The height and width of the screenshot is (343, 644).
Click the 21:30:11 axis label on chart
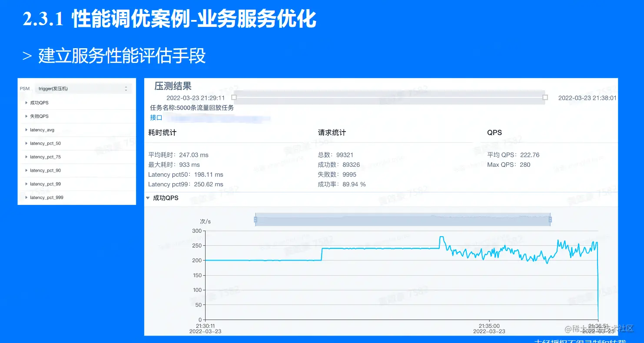point(205,326)
